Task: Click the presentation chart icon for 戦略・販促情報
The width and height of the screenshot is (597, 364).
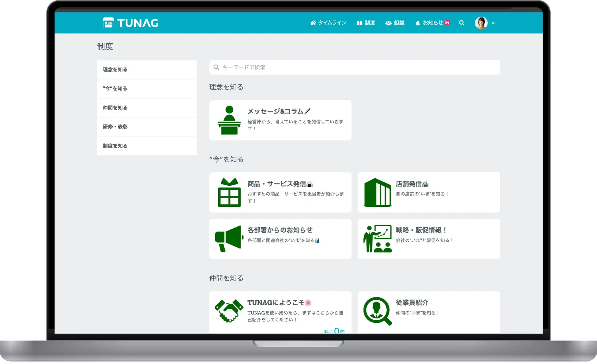Action: point(377,239)
